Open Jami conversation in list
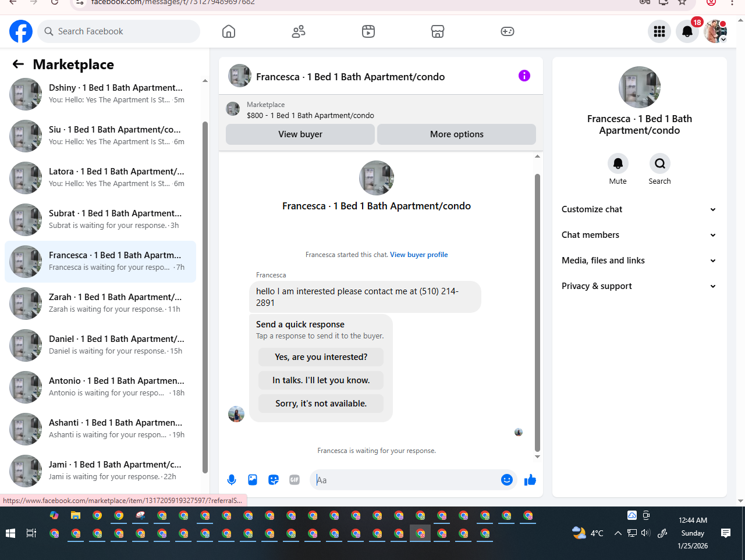The image size is (745, 560). pos(100,471)
